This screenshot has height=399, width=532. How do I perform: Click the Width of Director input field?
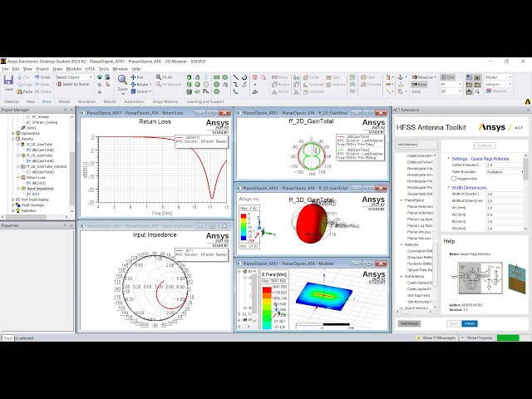(505, 194)
